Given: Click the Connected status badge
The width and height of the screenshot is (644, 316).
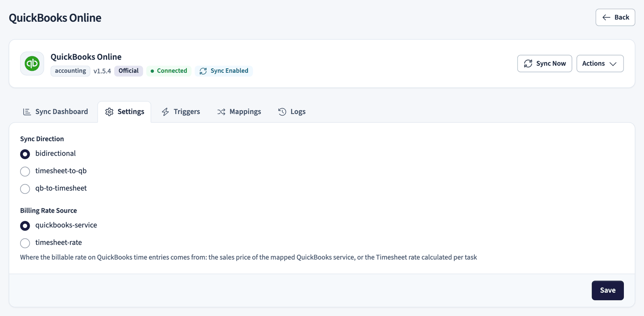Looking at the screenshot, I should (169, 71).
